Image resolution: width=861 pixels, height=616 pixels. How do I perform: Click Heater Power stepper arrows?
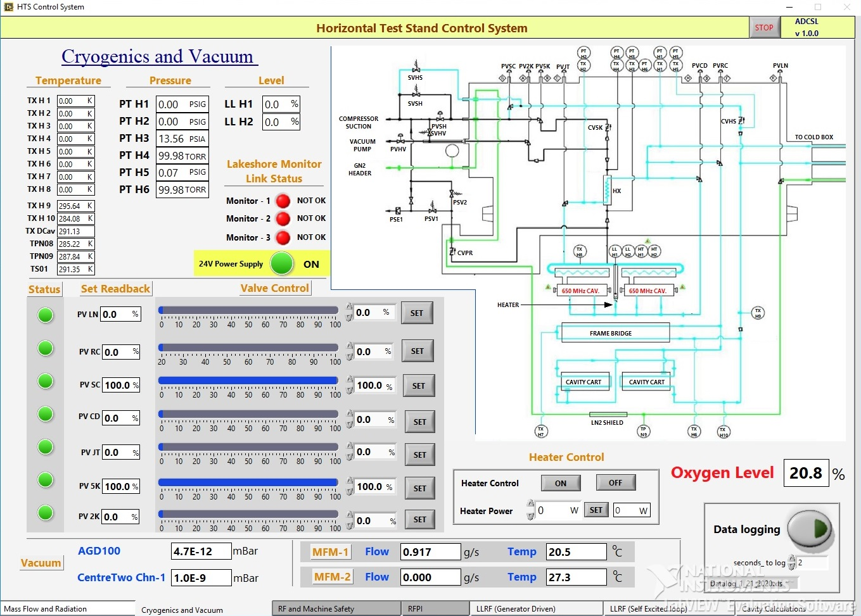coord(531,510)
